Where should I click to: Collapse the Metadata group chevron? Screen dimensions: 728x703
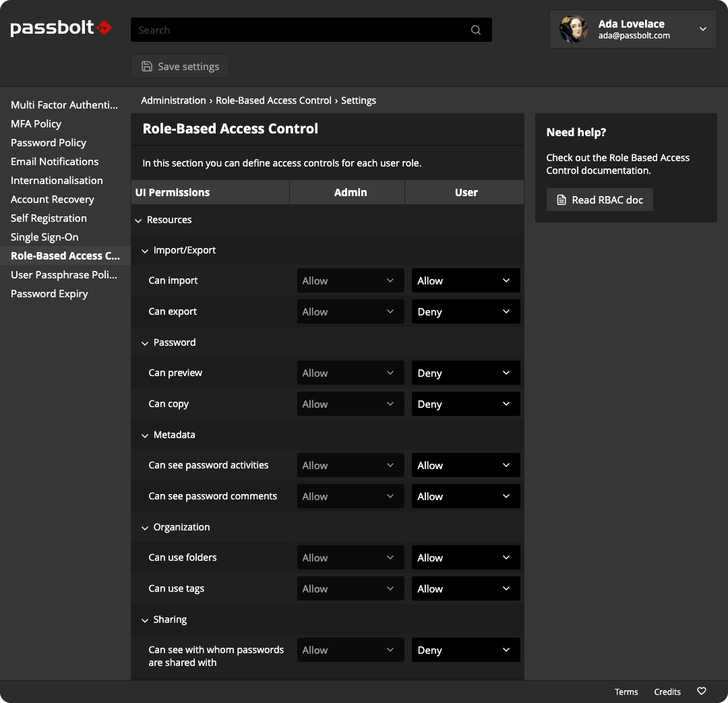click(145, 435)
